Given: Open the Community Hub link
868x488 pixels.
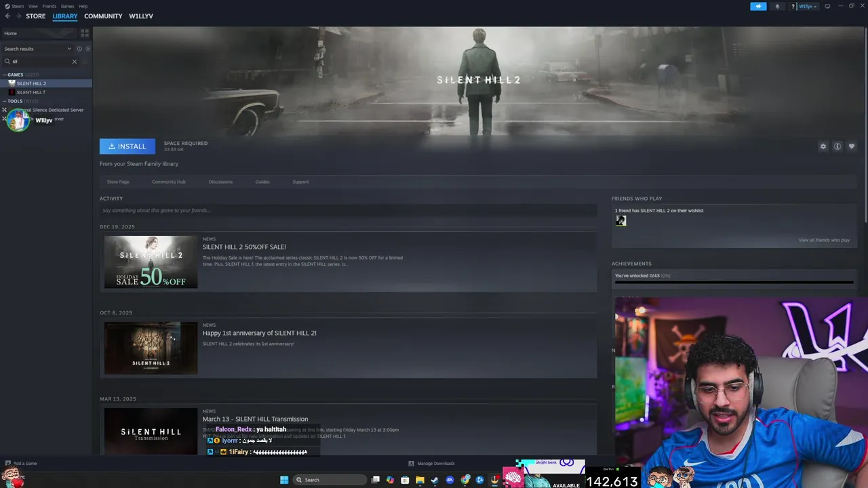Looking at the screenshot, I should [169, 182].
